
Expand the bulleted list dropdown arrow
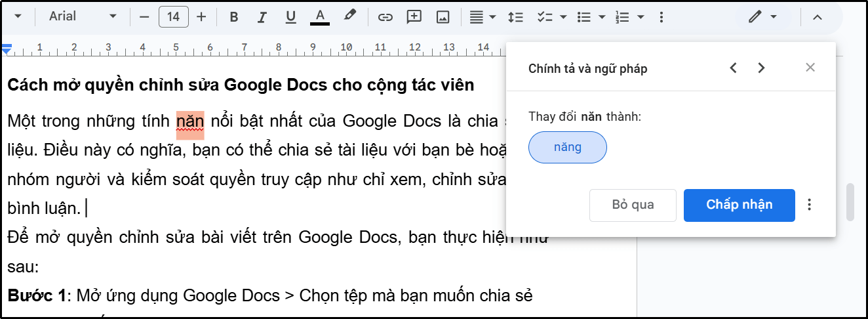[602, 17]
